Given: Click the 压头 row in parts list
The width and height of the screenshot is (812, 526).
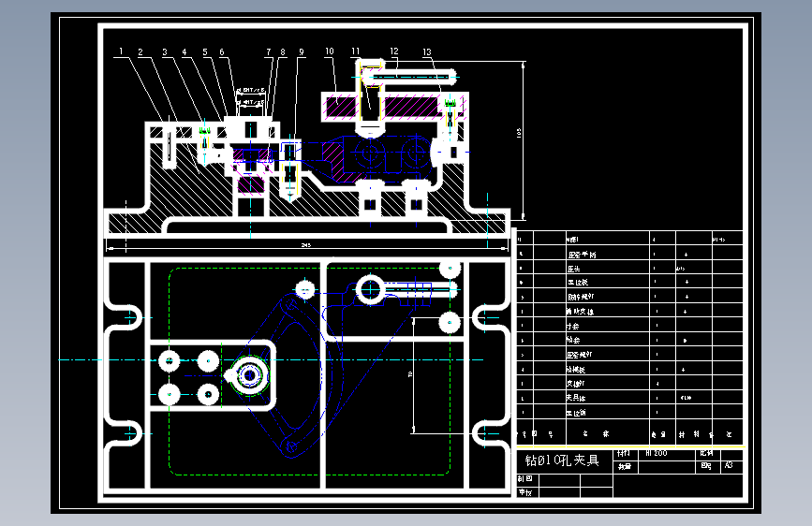Looking at the screenshot, I should click(x=629, y=269).
